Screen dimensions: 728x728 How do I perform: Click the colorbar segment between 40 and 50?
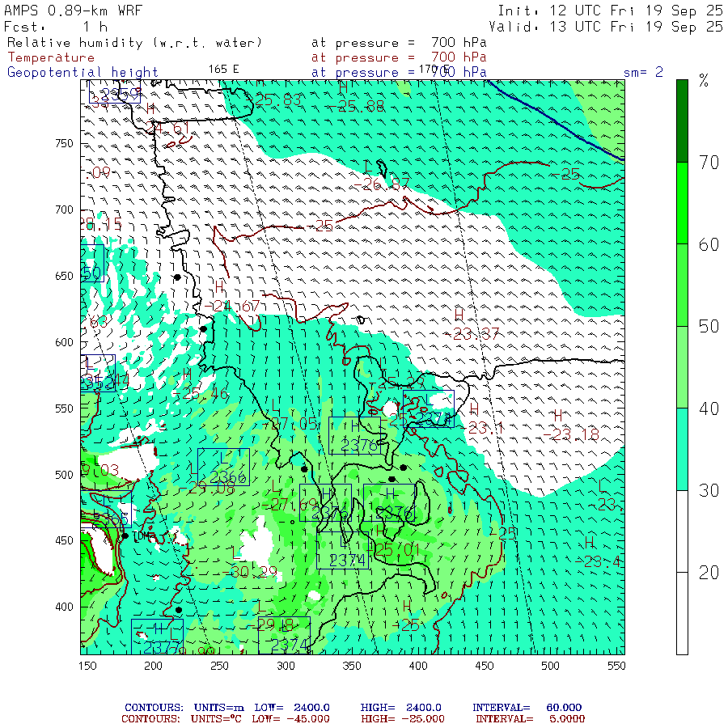pyautogui.click(x=682, y=367)
